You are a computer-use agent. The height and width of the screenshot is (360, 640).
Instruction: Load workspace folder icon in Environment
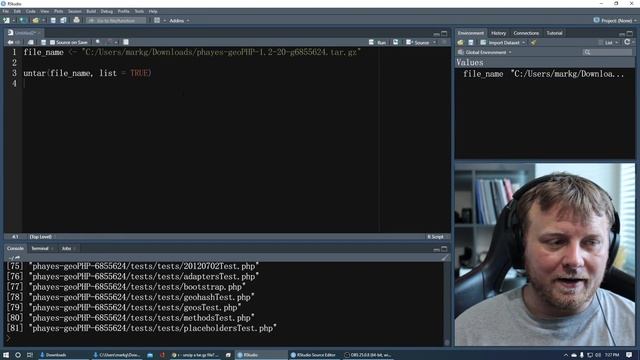(x=460, y=42)
